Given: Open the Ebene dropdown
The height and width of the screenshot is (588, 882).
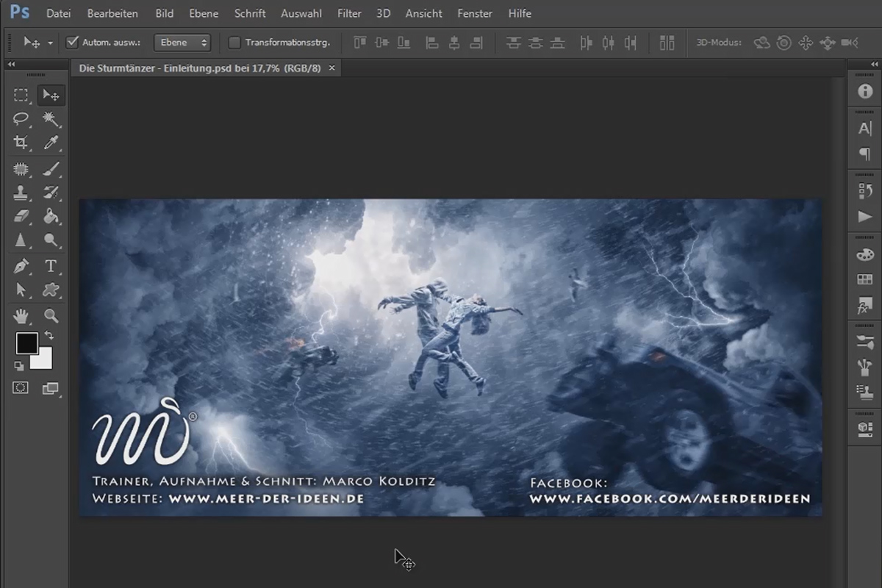Looking at the screenshot, I should pos(182,43).
